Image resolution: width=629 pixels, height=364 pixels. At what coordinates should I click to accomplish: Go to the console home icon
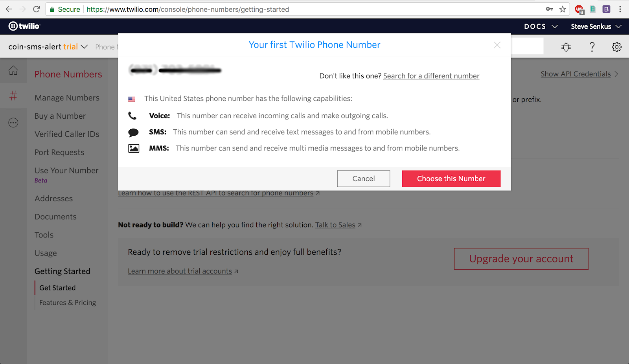pos(13,70)
